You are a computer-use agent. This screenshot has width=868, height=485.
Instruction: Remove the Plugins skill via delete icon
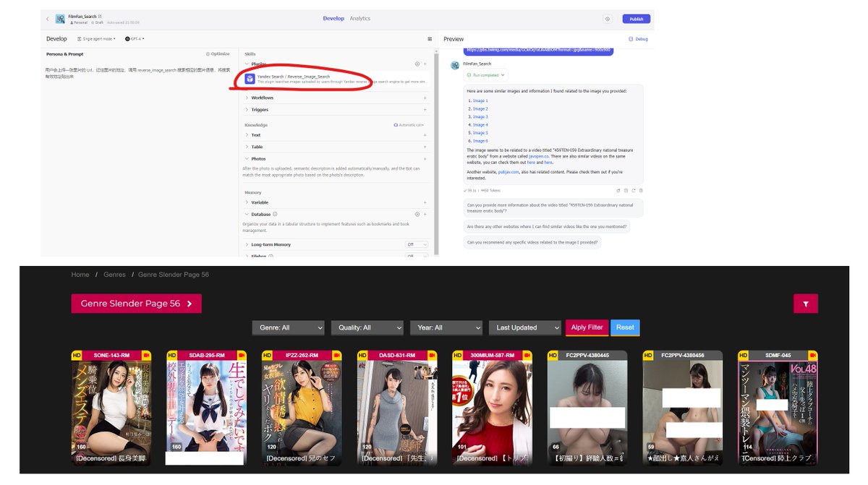[x=417, y=64]
